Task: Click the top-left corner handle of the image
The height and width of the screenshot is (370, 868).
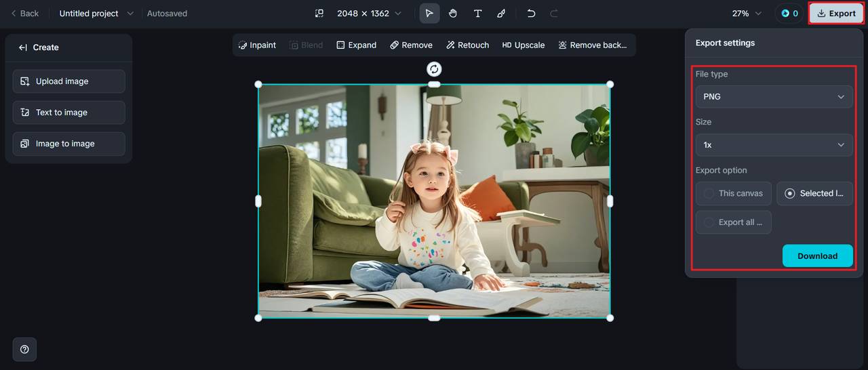Action: point(258,84)
